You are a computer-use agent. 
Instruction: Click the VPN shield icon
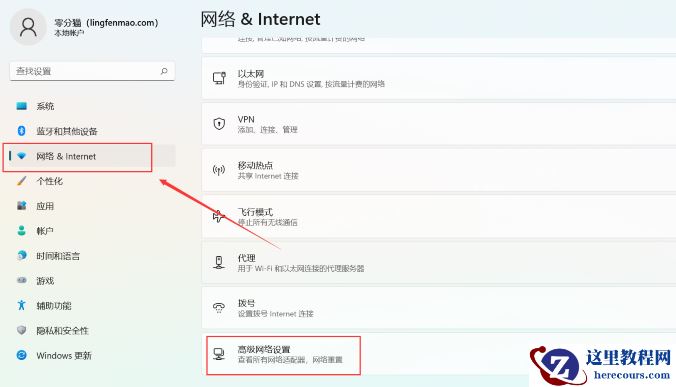click(x=219, y=124)
